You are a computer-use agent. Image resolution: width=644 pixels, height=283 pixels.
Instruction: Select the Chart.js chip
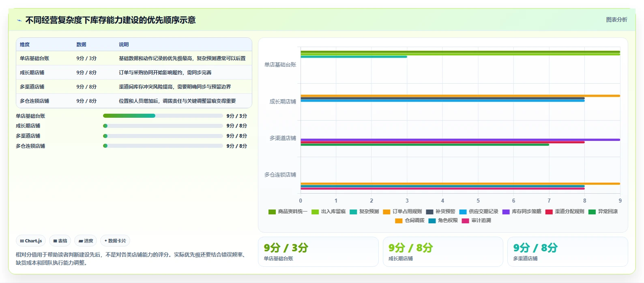point(31,241)
